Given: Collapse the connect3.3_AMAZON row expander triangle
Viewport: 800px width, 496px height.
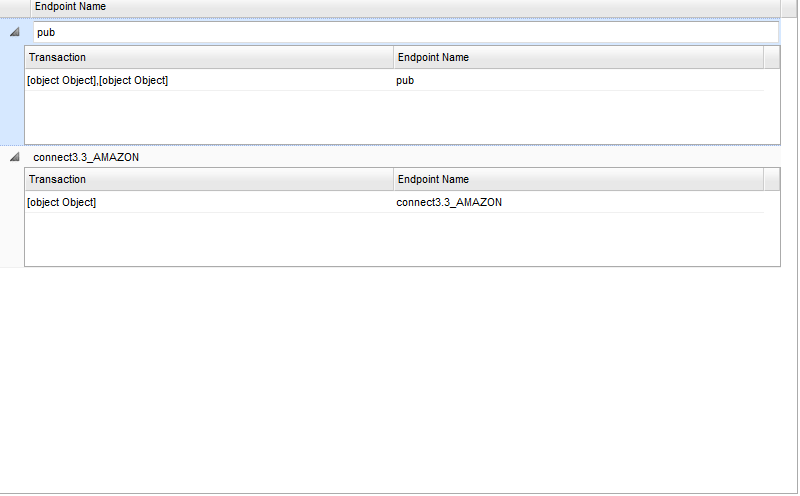Looking at the screenshot, I should click(14, 157).
